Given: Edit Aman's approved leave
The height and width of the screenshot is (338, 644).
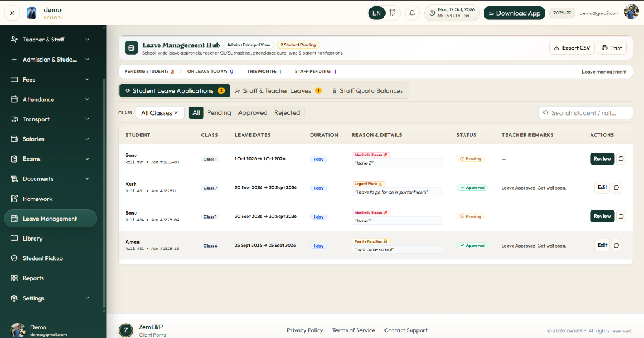Looking at the screenshot, I should [x=602, y=245].
